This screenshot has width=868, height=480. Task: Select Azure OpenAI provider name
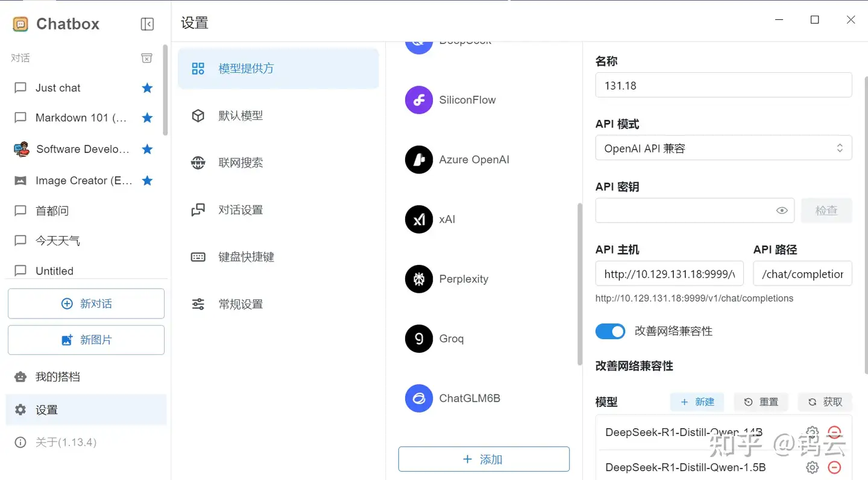pyautogui.click(x=474, y=160)
